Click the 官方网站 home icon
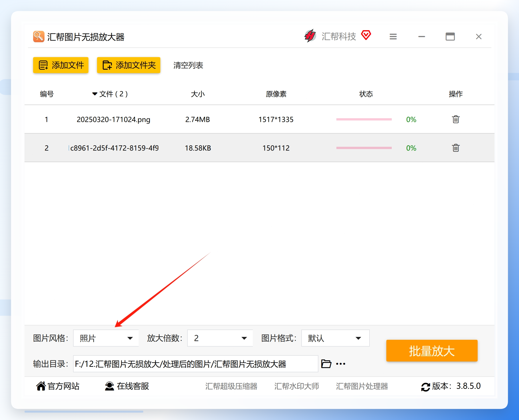The image size is (519, 420). tap(41, 386)
